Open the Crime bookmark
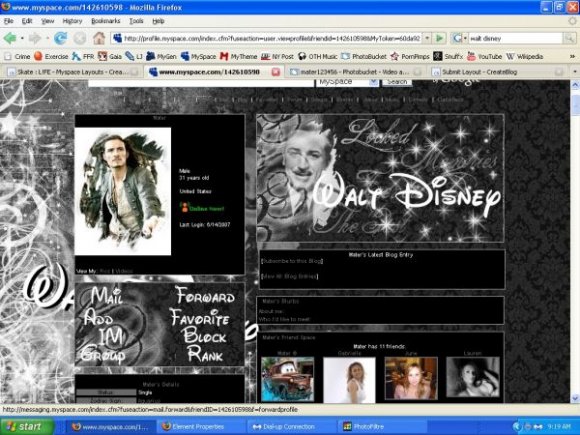Screen dimensions: 580x435 [x=17, y=57]
